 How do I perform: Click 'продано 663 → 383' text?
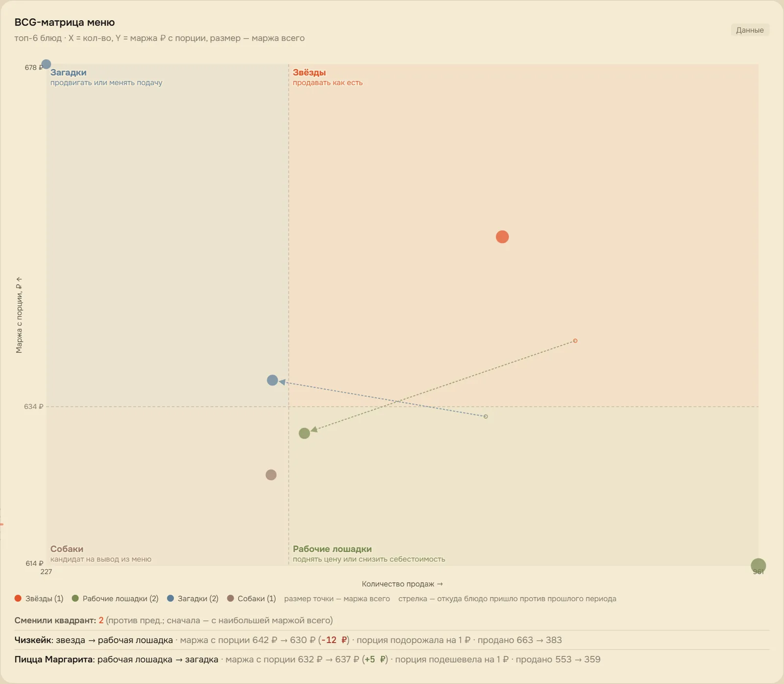(520, 640)
